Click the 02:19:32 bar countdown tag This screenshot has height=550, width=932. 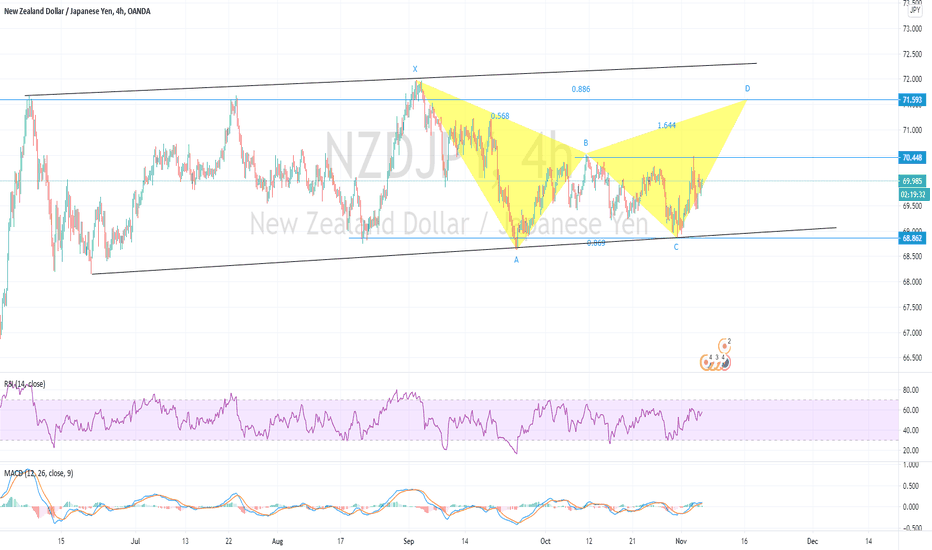(912, 194)
